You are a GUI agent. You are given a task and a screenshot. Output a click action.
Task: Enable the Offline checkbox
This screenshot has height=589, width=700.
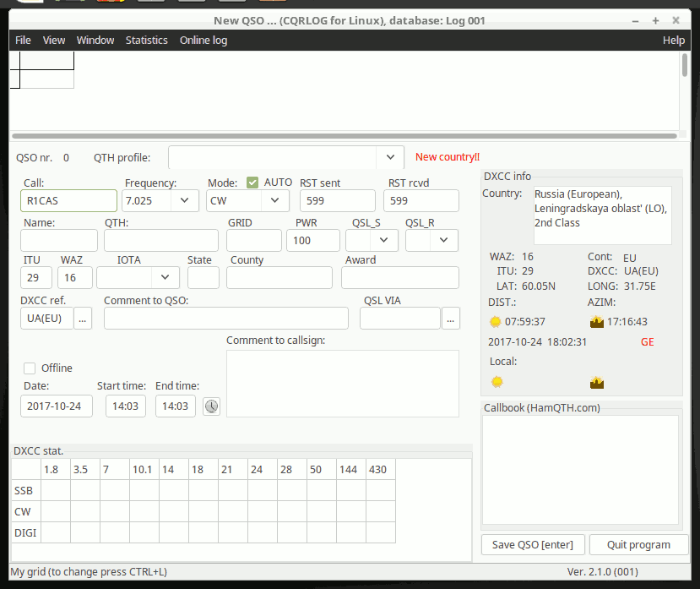click(30, 368)
